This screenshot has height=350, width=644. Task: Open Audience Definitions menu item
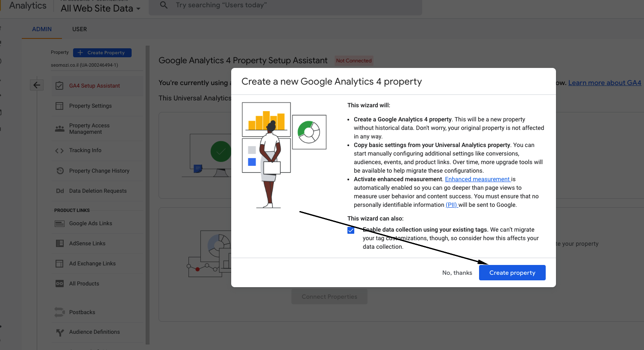click(x=97, y=332)
